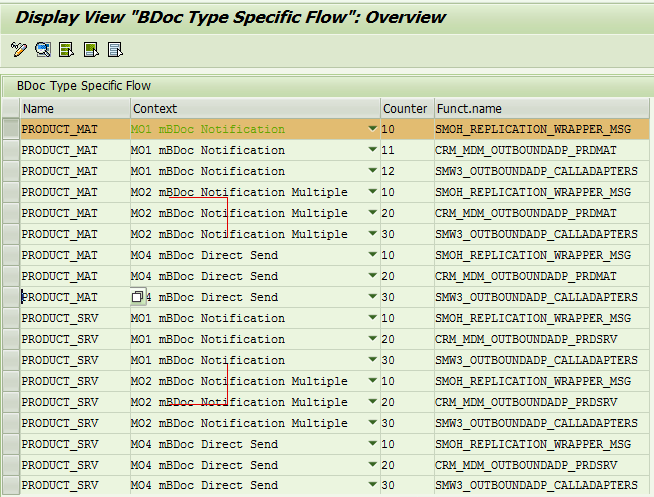Click Name PRODUCT_SRV in MO1 counter 30 row
The width and height of the screenshot is (654, 497).
pos(60,360)
